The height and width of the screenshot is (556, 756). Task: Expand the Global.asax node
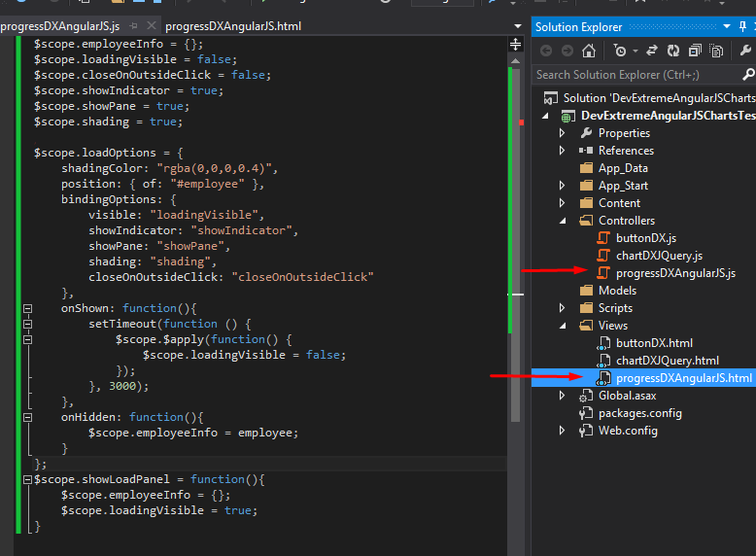(563, 396)
